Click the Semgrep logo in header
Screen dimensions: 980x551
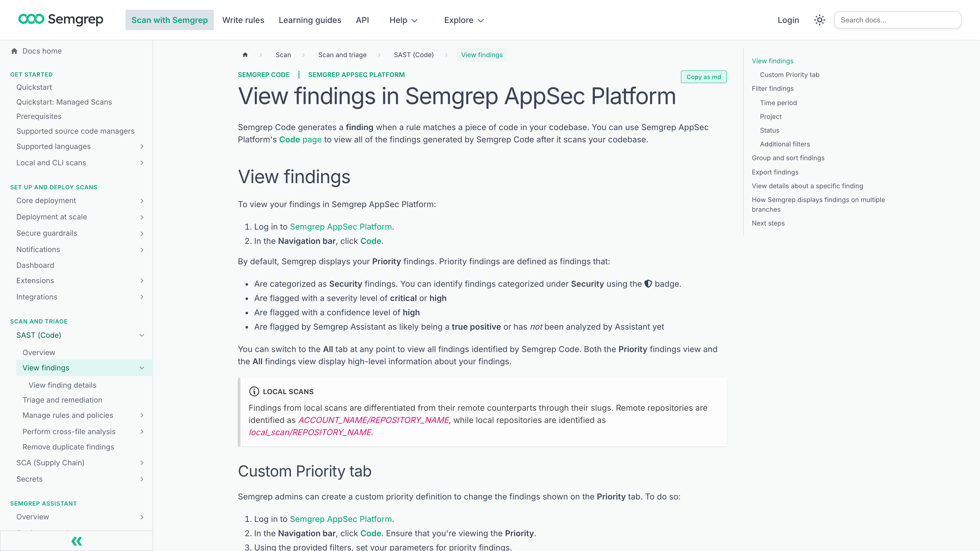[x=61, y=19]
